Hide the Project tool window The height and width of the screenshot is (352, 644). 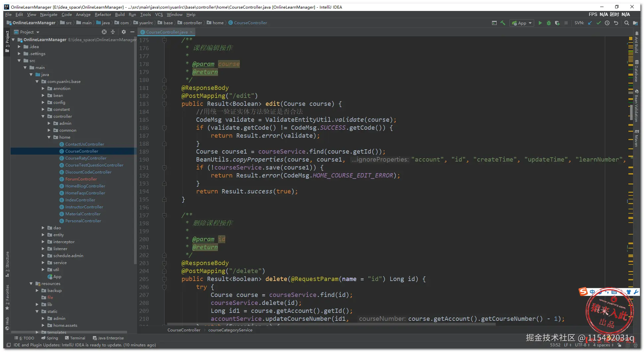pos(132,32)
